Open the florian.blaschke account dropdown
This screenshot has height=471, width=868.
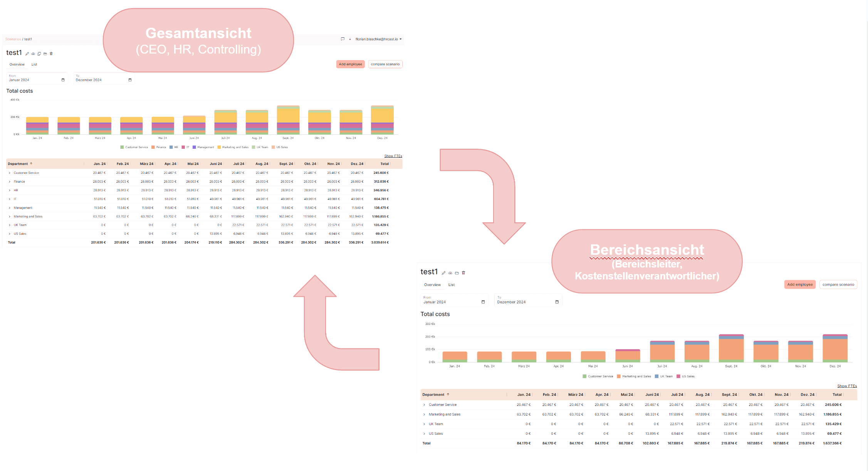(x=378, y=39)
